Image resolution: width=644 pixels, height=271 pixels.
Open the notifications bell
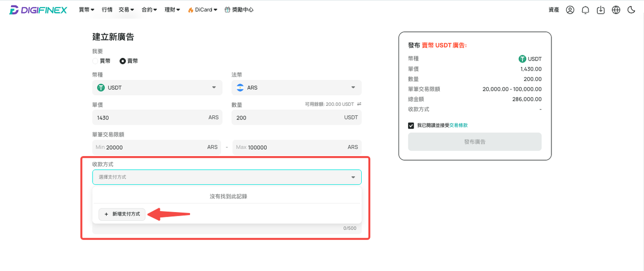pos(585,10)
